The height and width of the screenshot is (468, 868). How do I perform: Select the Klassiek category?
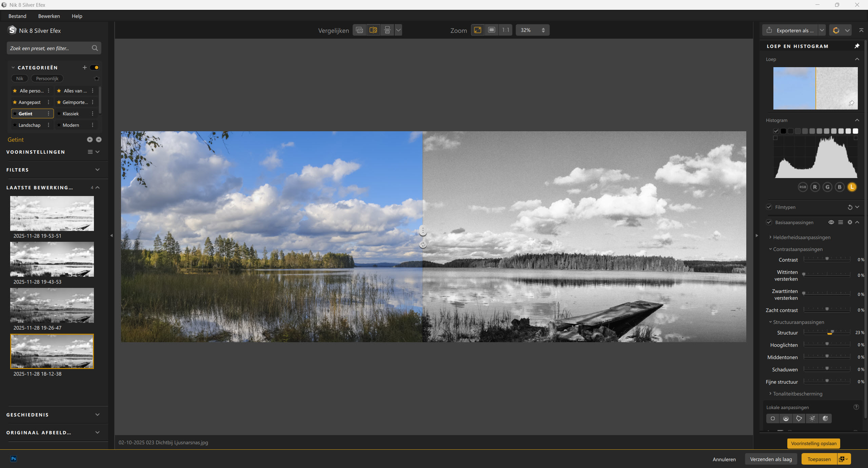(71, 114)
